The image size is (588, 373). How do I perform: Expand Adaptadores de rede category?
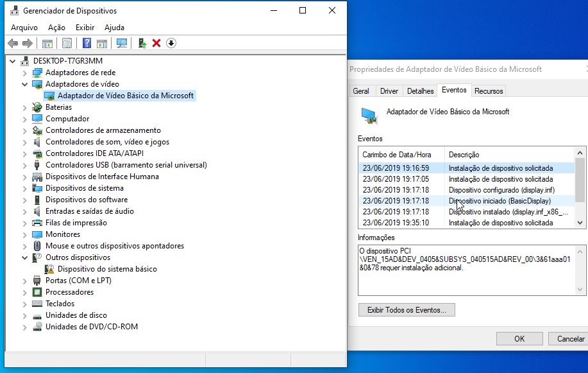click(x=25, y=73)
